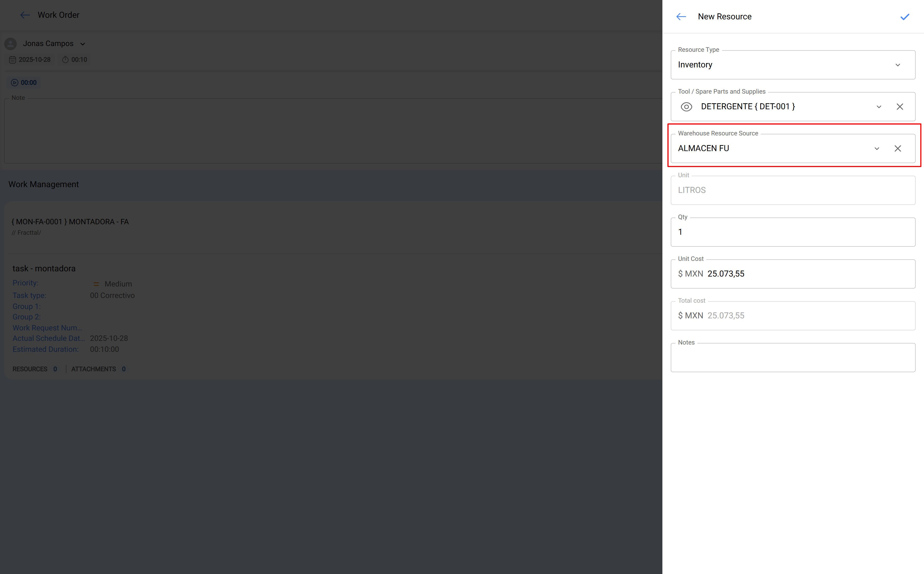The width and height of the screenshot is (924, 574).
Task: Confirm the new resource with the checkmark icon
Action: [x=905, y=17]
